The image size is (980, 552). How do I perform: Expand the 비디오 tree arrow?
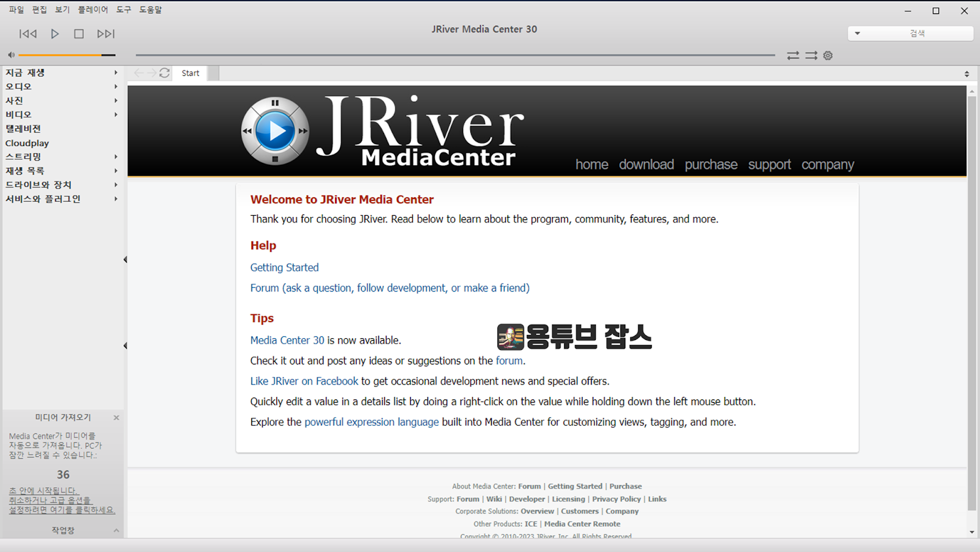(x=116, y=115)
